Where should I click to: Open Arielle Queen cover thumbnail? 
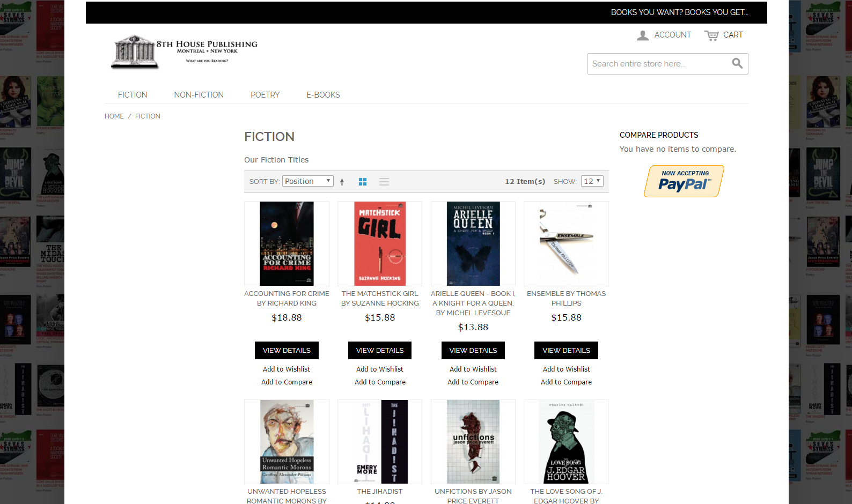coord(473,243)
